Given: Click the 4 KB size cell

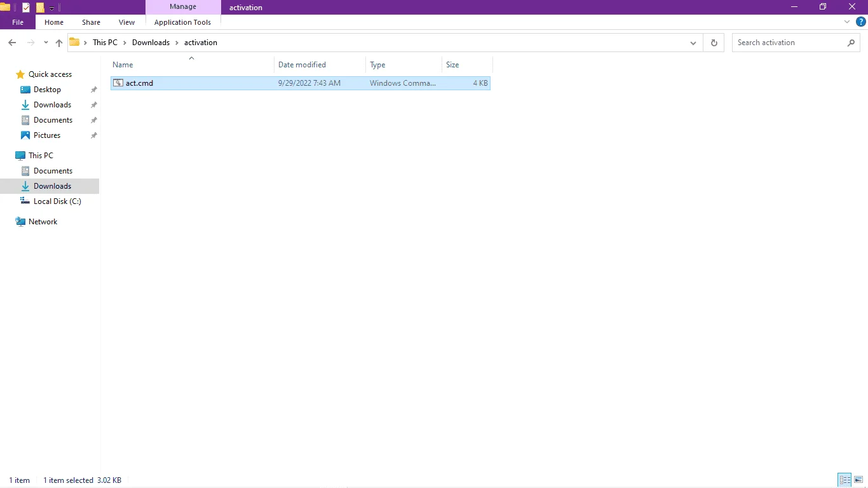Looking at the screenshot, I should tap(480, 83).
